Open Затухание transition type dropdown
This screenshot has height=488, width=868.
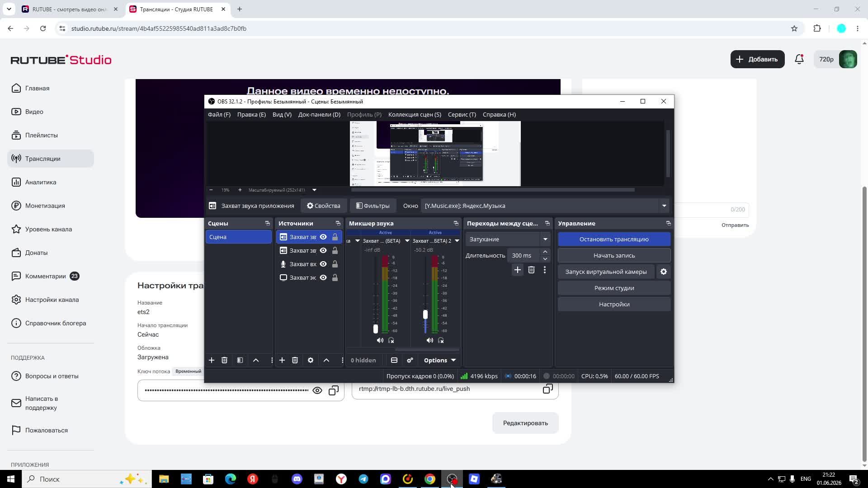(545, 239)
